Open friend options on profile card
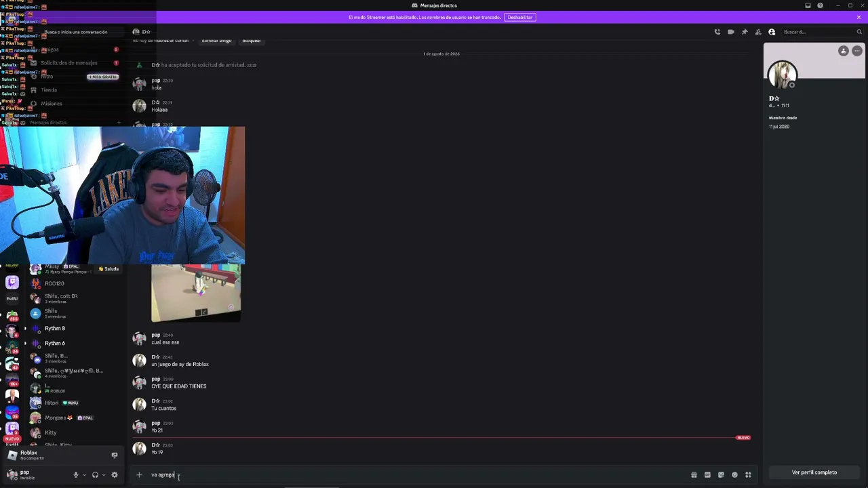 pos(844,51)
